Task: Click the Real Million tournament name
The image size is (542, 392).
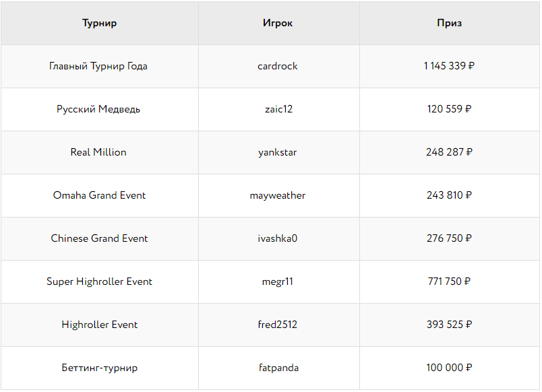Action: click(98, 152)
